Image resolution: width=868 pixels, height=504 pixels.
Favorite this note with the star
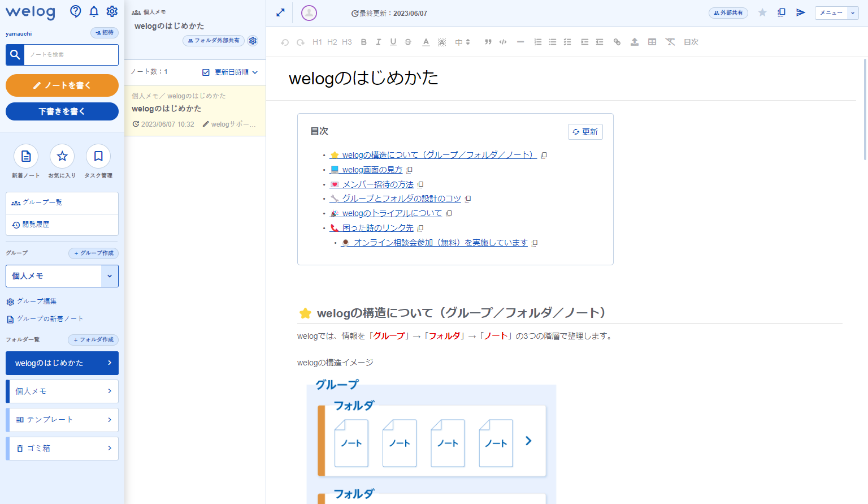point(762,12)
